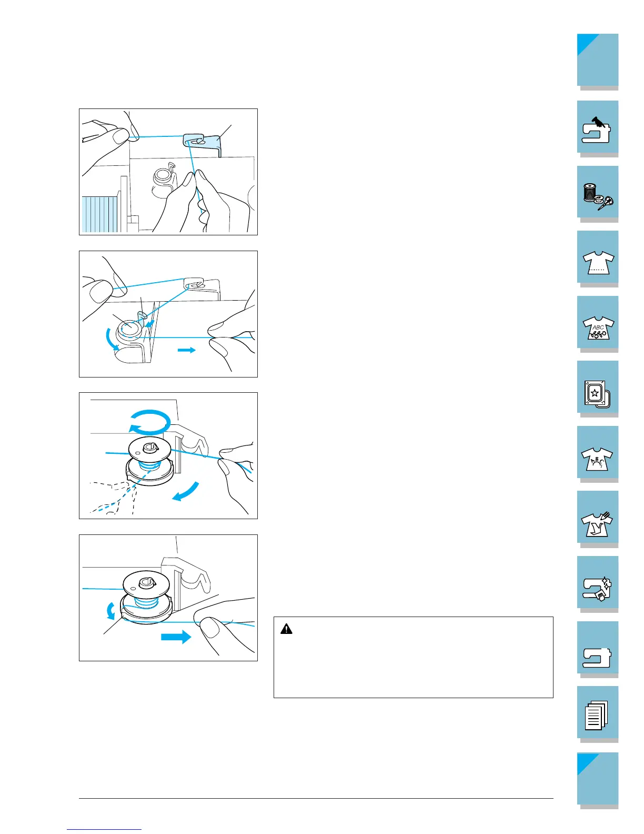Click the warning triangle caution icon

click(286, 629)
